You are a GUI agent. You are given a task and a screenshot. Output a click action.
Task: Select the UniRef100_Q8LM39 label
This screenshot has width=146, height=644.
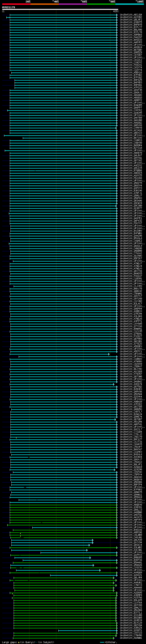tap(131, 540)
